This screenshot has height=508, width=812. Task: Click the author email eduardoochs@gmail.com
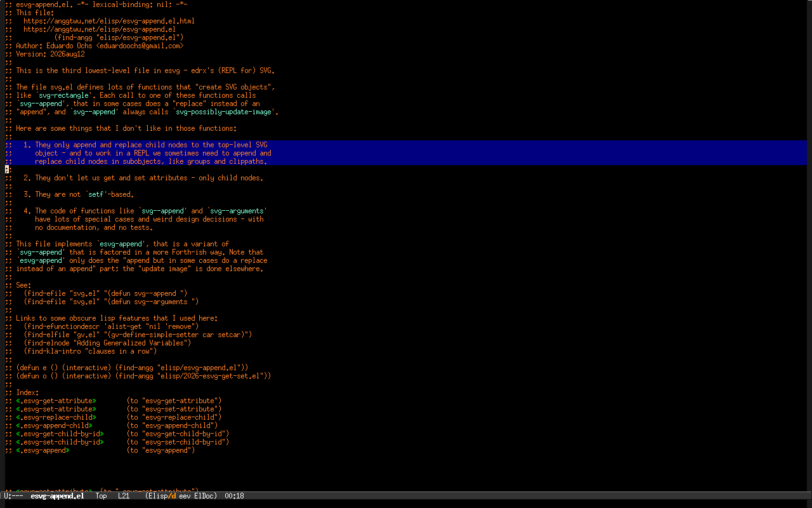140,46
